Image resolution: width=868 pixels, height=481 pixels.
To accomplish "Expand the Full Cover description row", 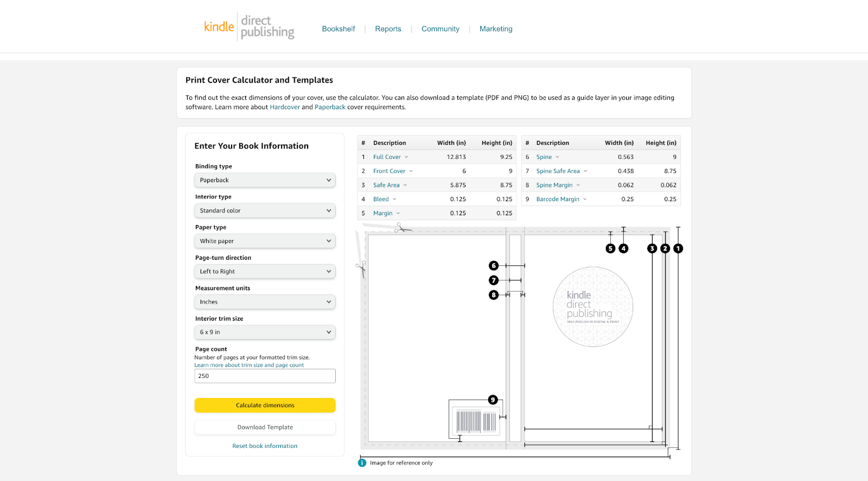I will 391,157.
